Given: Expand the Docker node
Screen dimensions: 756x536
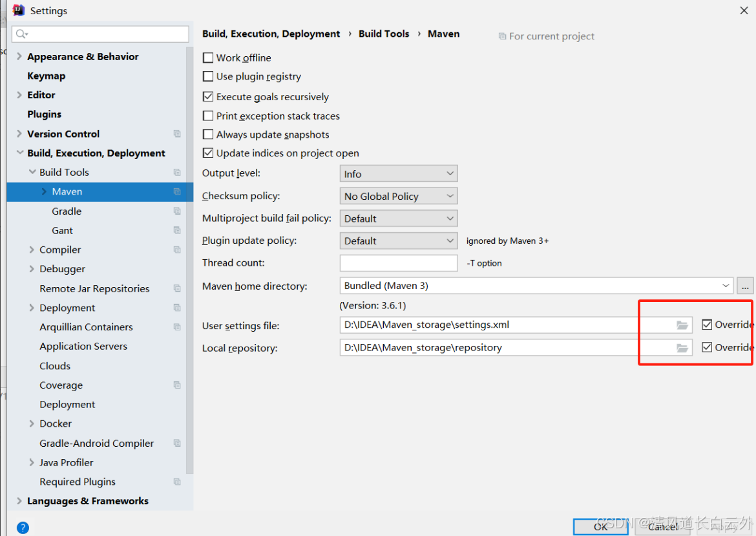Looking at the screenshot, I should click(x=32, y=423).
